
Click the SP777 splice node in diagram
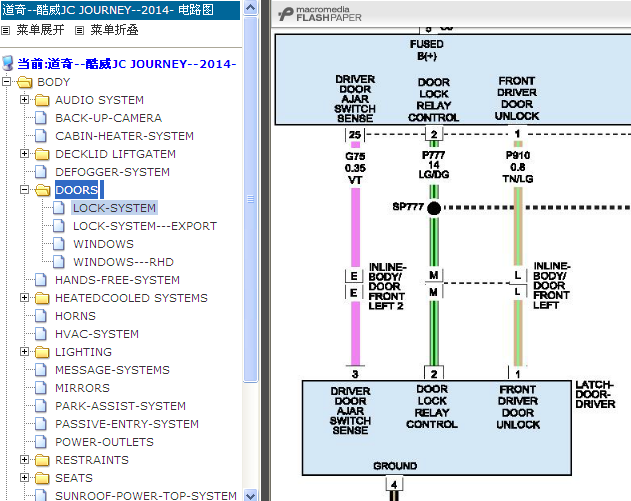[434, 208]
